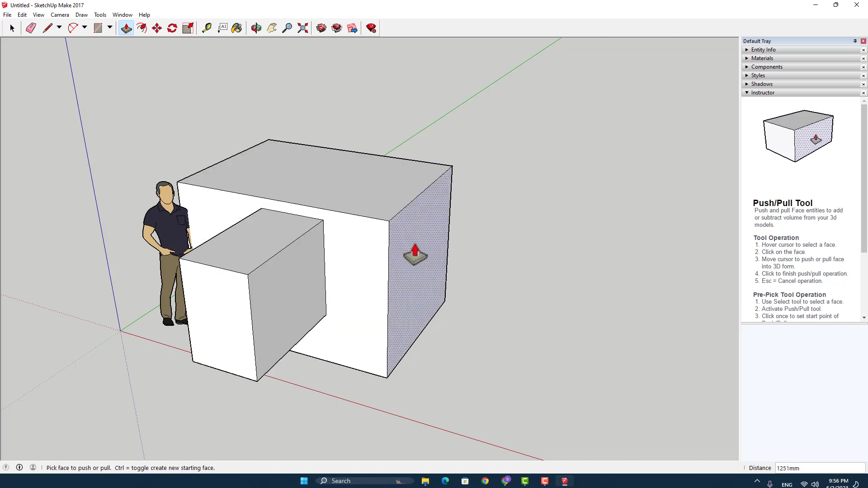Open the Draw menu
Viewport: 868px width, 488px height.
point(81,15)
